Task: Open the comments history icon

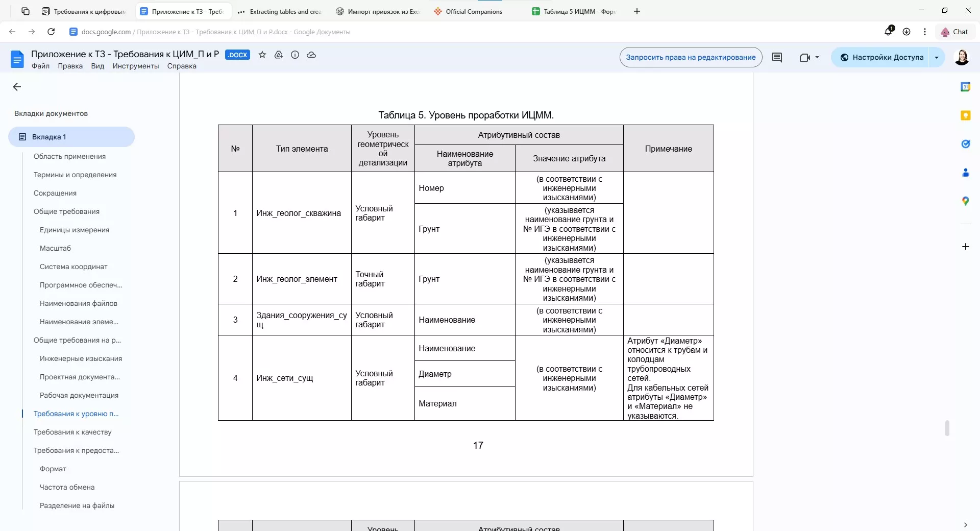Action: tap(777, 57)
